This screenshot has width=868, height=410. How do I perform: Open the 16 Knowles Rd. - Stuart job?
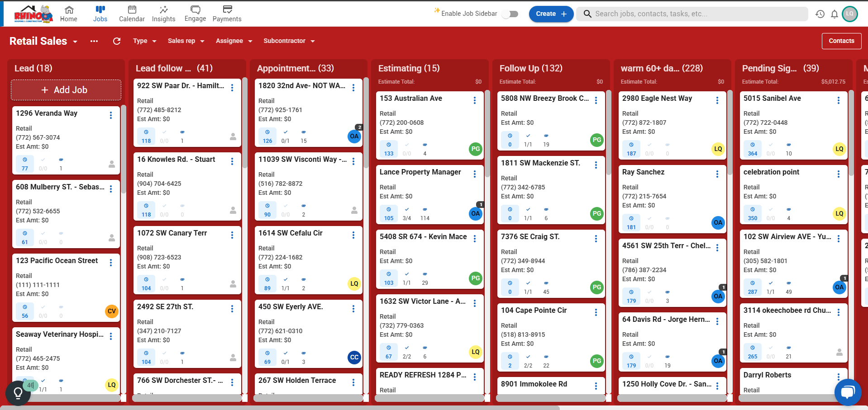coord(176,160)
